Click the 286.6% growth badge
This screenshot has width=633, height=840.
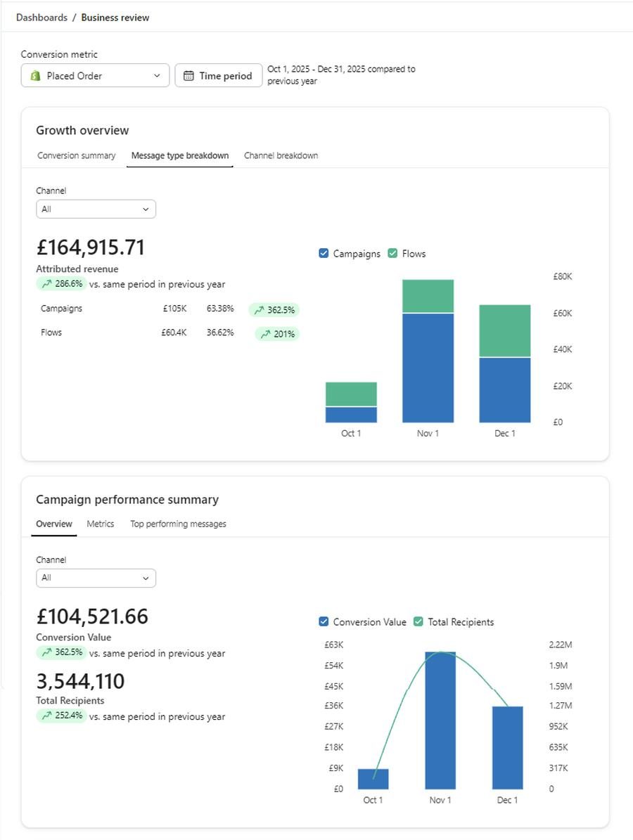click(61, 284)
